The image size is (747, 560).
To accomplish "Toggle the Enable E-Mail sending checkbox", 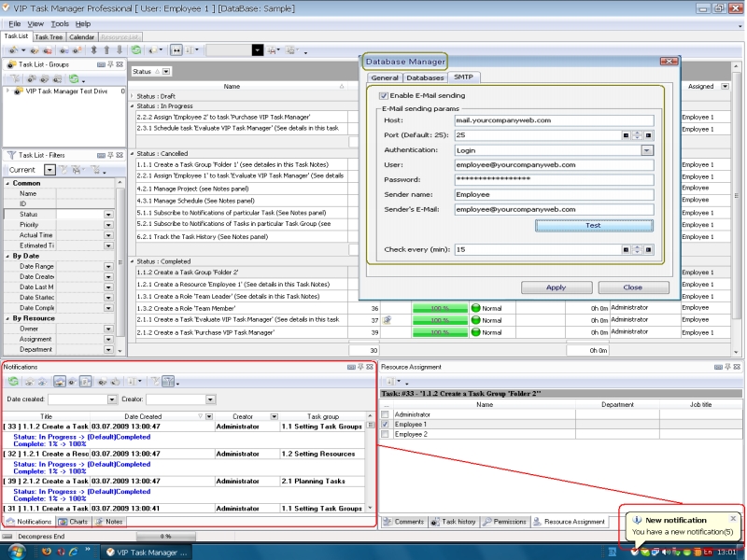I will point(384,95).
